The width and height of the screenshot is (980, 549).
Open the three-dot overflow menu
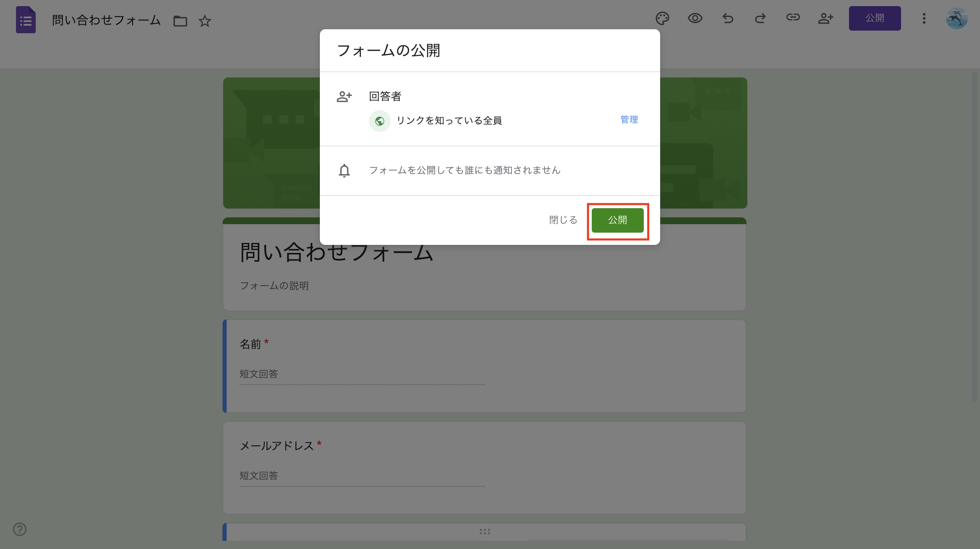pos(924,18)
